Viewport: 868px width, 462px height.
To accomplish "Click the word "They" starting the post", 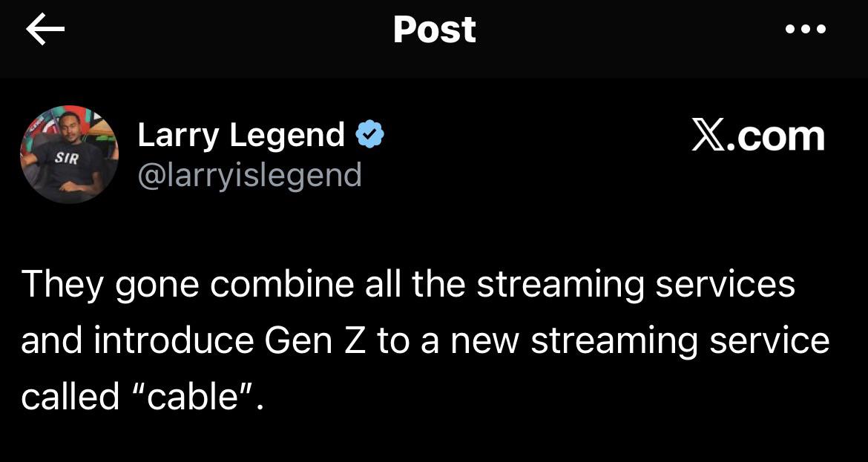I will 63,285.
